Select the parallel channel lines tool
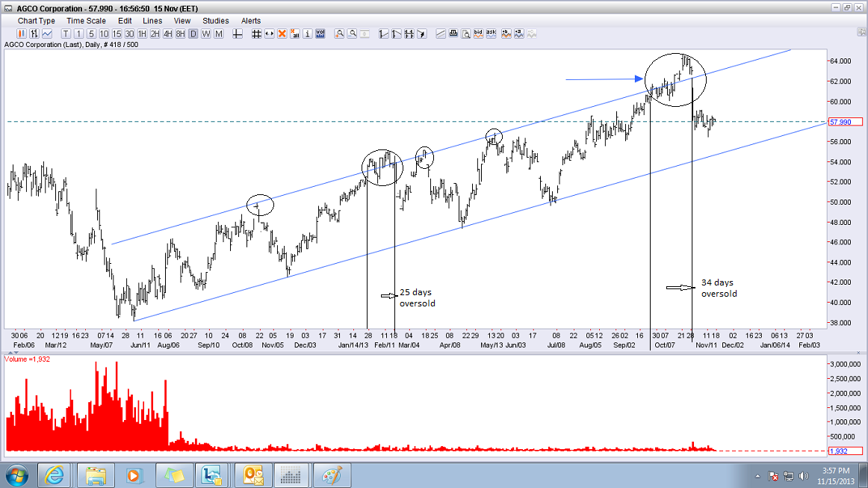Viewport: 868px width, 488px height. click(x=441, y=34)
